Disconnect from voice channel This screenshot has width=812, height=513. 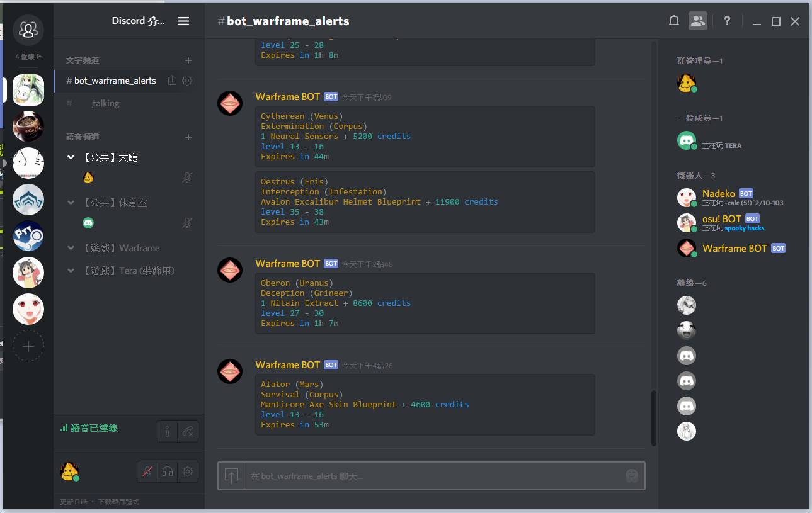[x=188, y=432]
